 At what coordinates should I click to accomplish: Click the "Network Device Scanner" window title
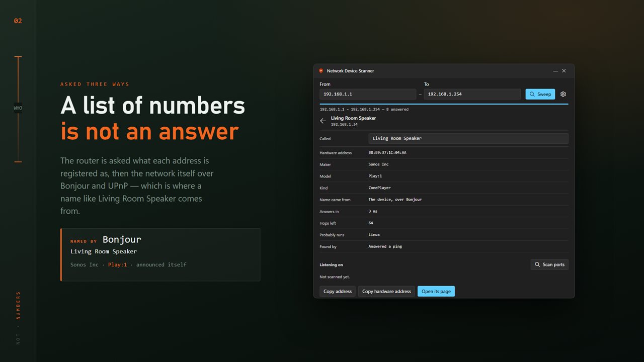pyautogui.click(x=351, y=71)
